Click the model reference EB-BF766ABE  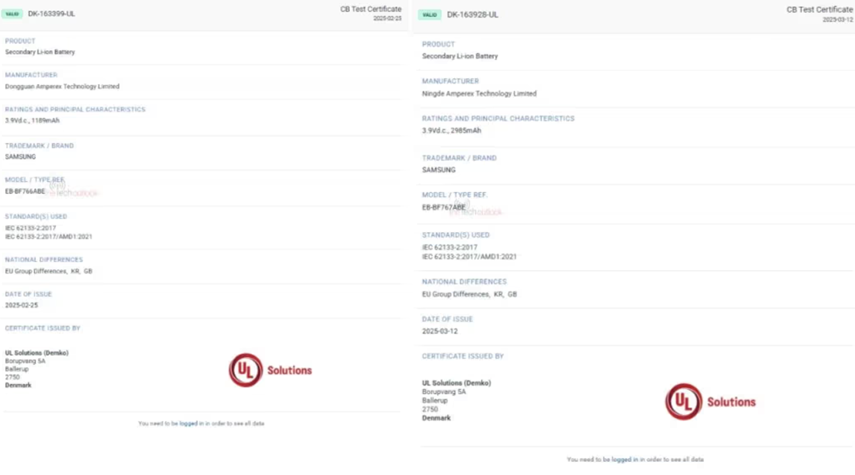[x=25, y=190]
